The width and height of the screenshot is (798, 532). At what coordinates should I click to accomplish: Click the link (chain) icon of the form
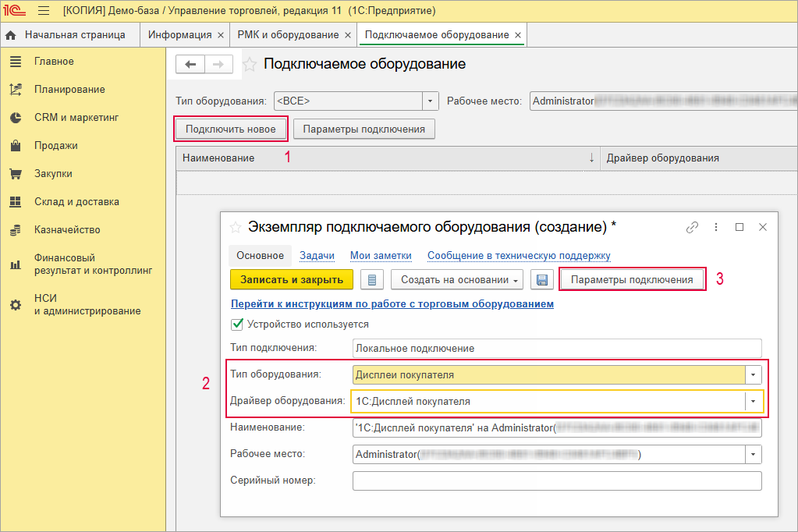692,226
